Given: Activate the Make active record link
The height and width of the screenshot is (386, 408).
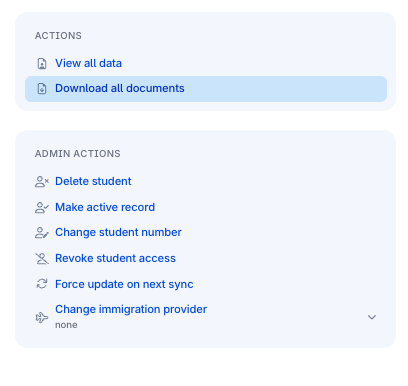Looking at the screenshot, I should [105, 207].
